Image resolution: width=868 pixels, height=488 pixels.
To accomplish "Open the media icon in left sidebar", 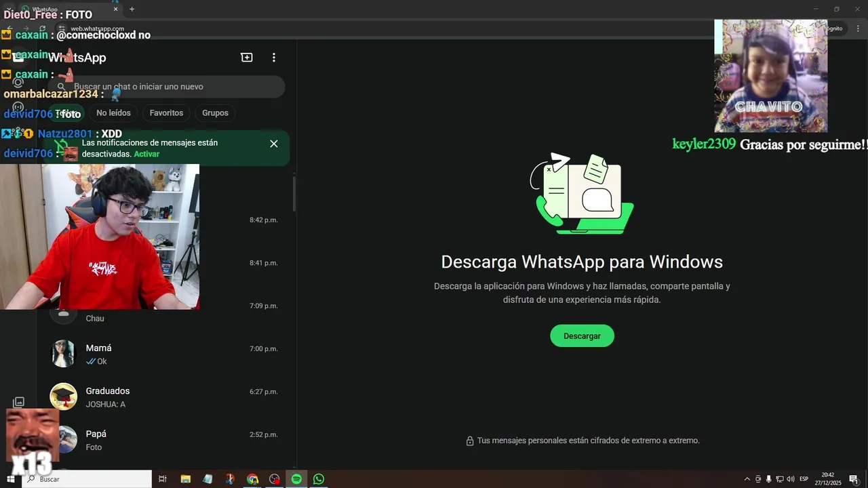I will coord(19,403).
